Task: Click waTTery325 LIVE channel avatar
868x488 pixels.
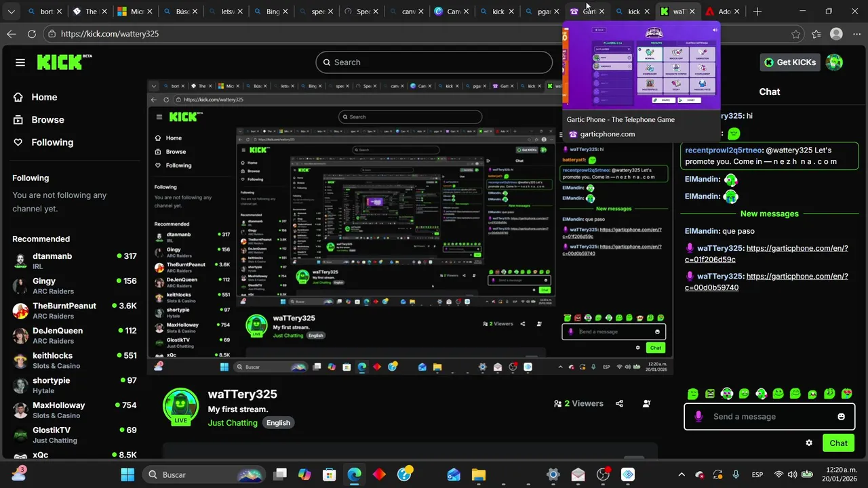Action: [180, 405]
